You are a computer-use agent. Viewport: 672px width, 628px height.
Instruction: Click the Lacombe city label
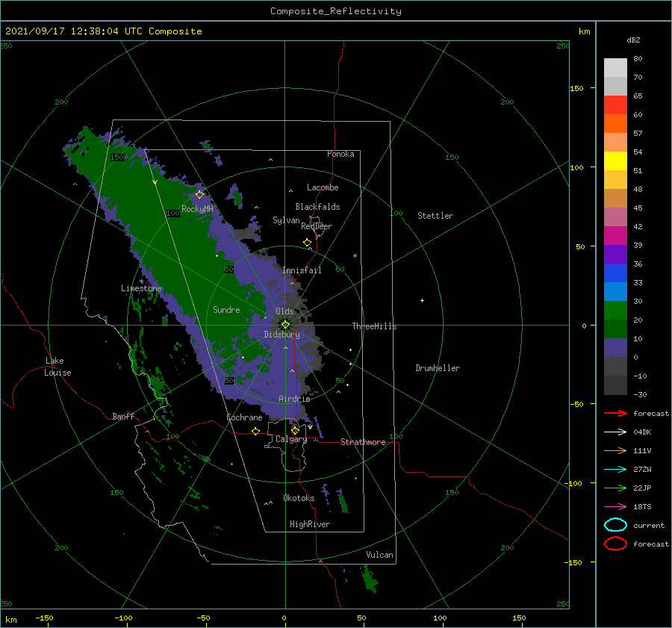[323, 187]
